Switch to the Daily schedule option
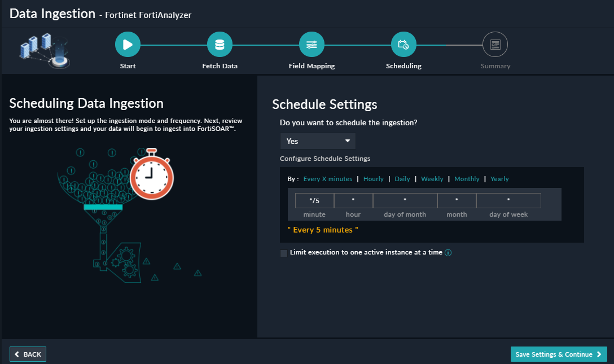The width and height of the screenshot is (614, 364). [x=402, y=179]
